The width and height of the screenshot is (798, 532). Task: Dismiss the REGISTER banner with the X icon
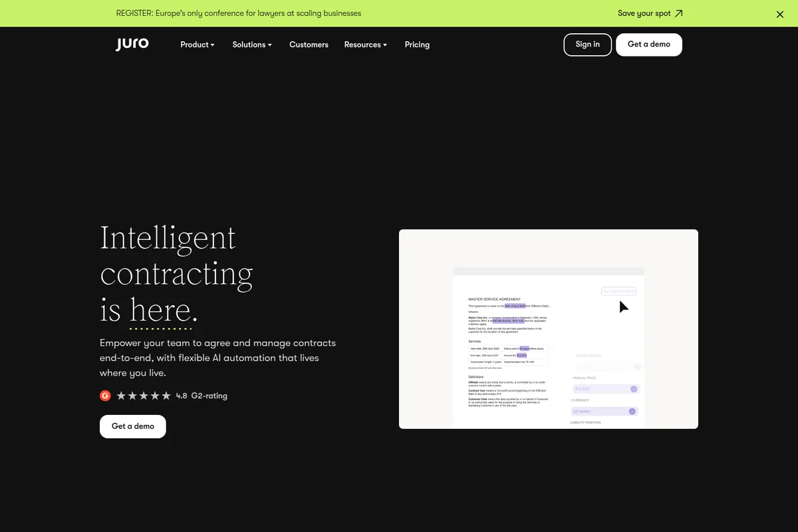click(779, 13)
